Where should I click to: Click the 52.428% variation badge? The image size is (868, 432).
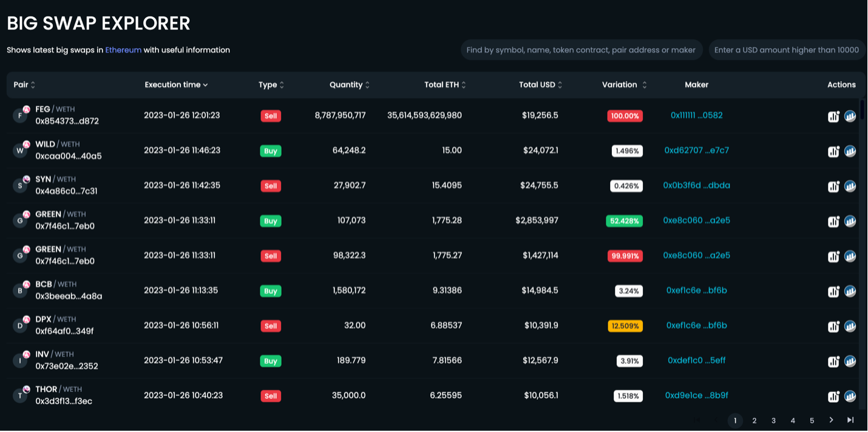click(625, 221)
